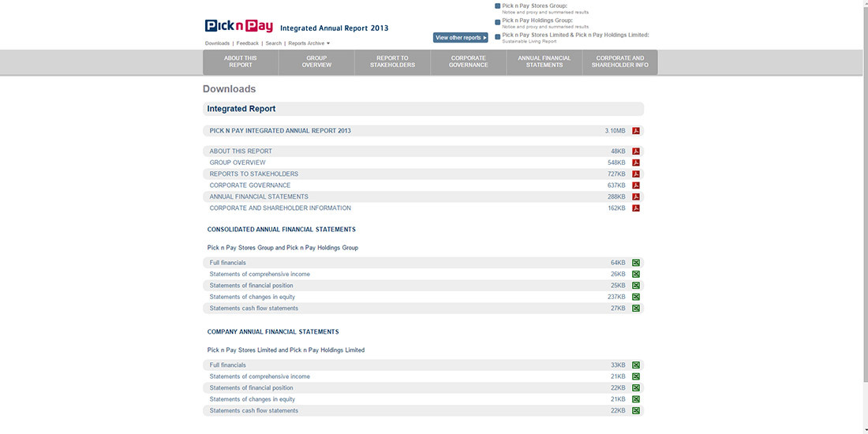Click Excel icon for consolidated cash flow statements 27KB
Image resolution: width=868 pixels, height=434 pixels.
[636, 309]
